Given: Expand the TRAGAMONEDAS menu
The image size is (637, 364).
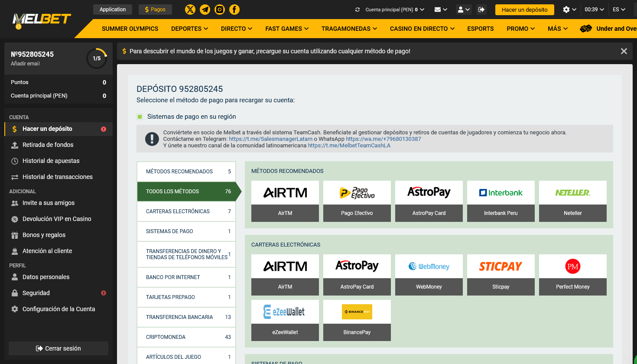Looking at the screenshot, I should coord(349,29).
